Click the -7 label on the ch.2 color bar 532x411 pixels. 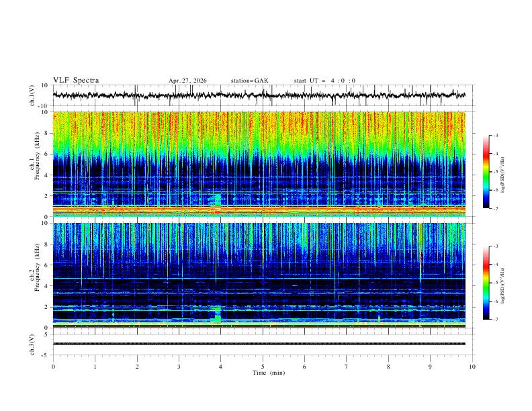(495, 319)
